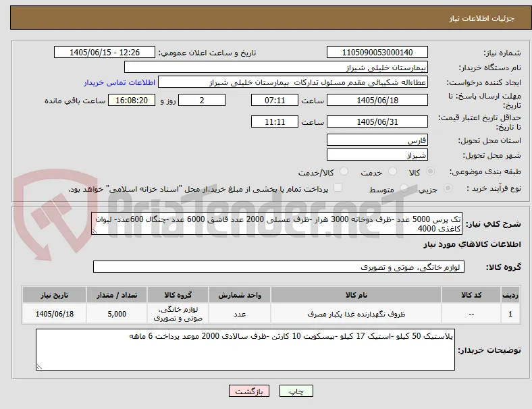Click the واحد شمارش column header
The height and width of the screenshot is (409, 532).
coord(240,295)
